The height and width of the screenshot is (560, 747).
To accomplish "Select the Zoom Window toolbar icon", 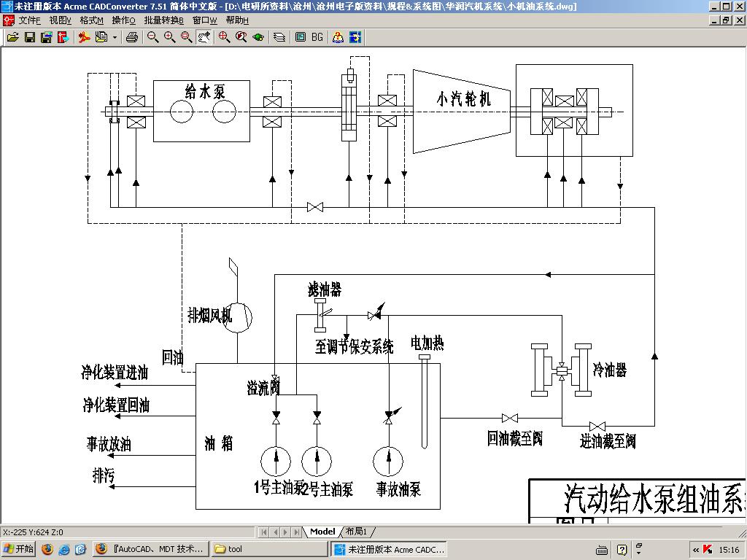I will [x=185, y=37].
